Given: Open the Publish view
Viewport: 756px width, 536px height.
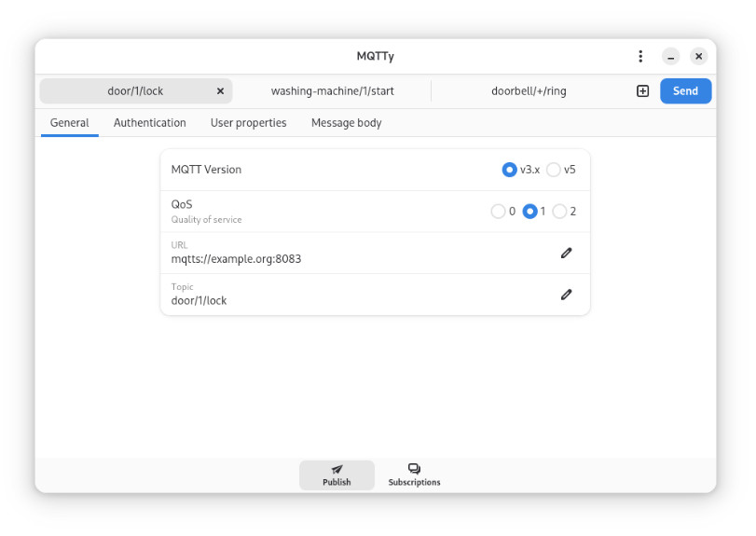Looking at the screenshot, I should click(x=337, y=475).
